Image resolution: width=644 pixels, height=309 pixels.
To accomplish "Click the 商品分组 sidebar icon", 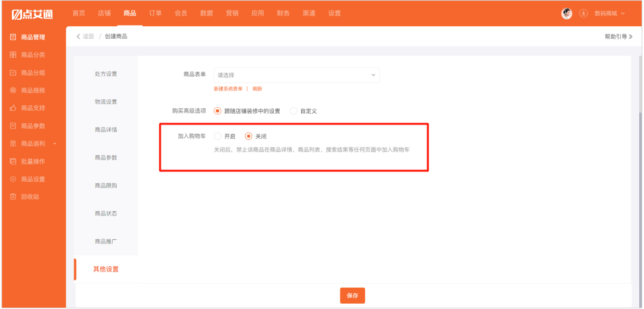I will tap(13, 73).
